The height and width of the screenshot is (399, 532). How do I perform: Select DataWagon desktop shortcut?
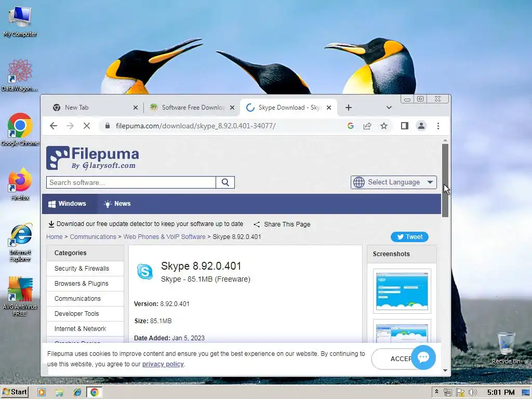coord(20,75)
